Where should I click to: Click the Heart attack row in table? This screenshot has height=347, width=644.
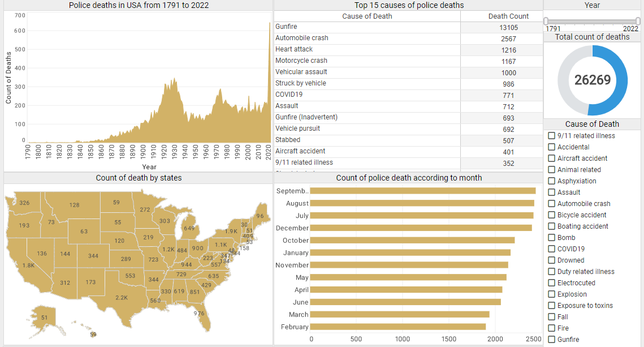(x=367, y=50)
